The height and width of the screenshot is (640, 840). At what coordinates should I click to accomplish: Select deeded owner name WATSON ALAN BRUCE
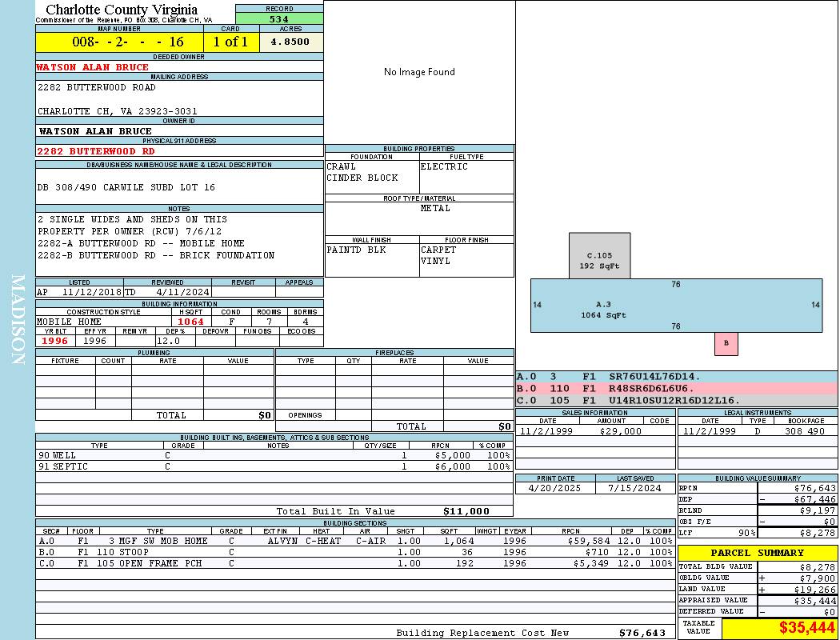93,67
